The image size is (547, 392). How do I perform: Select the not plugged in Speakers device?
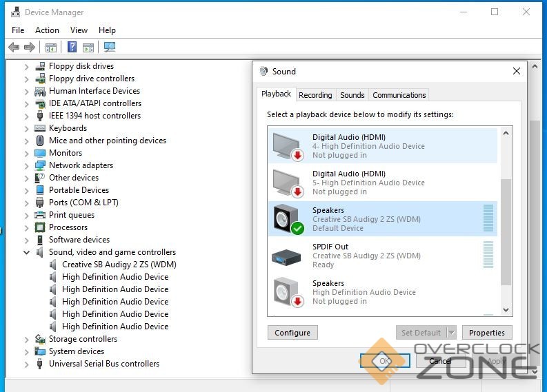pos(383,292)
